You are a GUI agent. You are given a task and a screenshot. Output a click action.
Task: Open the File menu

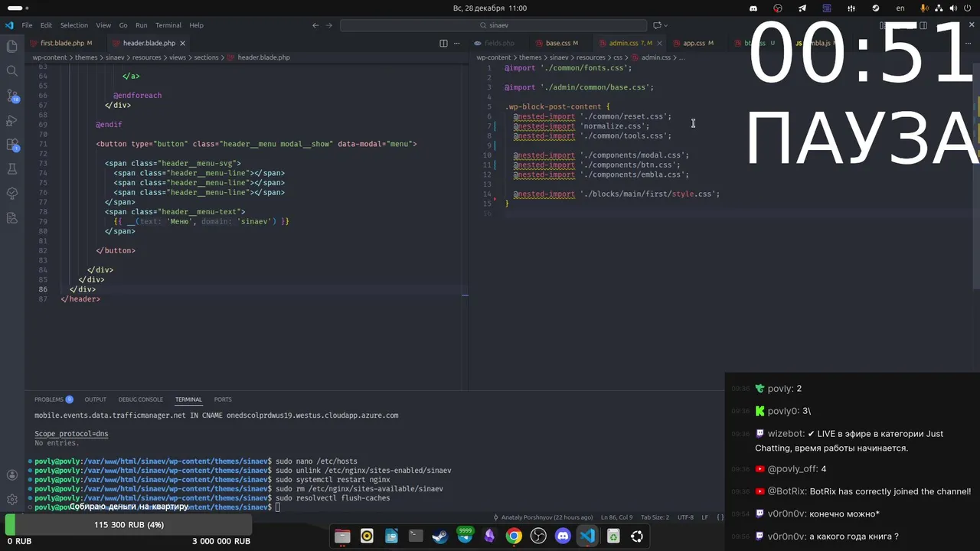tap(27, 25)
